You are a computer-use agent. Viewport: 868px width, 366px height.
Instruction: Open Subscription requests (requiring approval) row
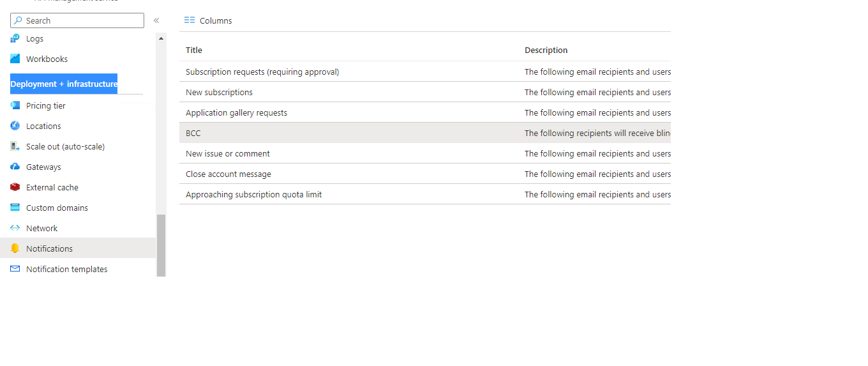[425, 72]
